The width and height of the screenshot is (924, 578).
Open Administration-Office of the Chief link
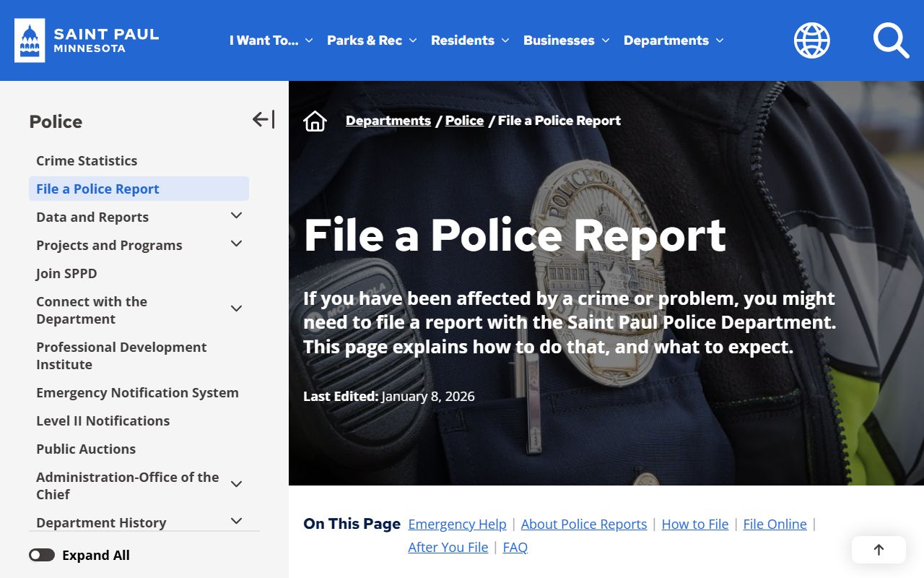coord(128,486)
